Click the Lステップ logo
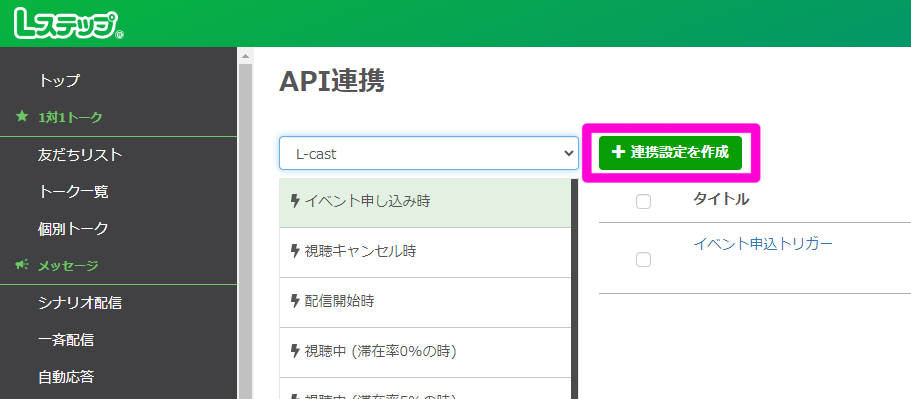 click(x=69, y=24)
